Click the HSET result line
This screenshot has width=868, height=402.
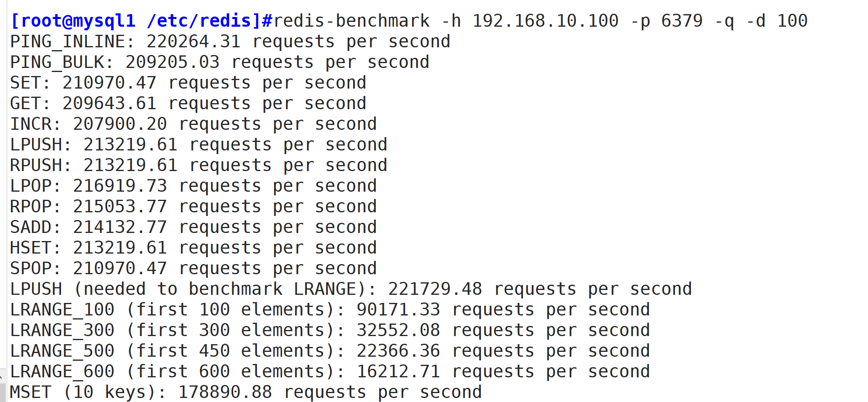(194, 248)
